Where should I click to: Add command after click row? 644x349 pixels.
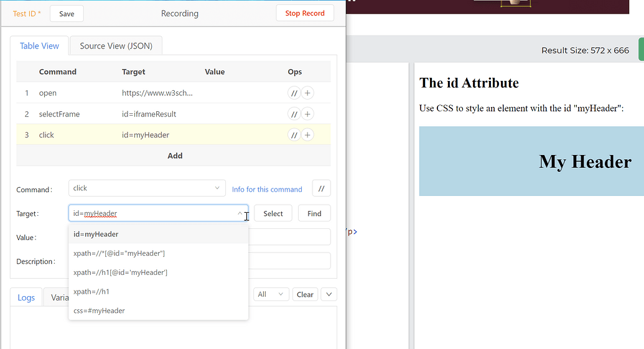307,134
